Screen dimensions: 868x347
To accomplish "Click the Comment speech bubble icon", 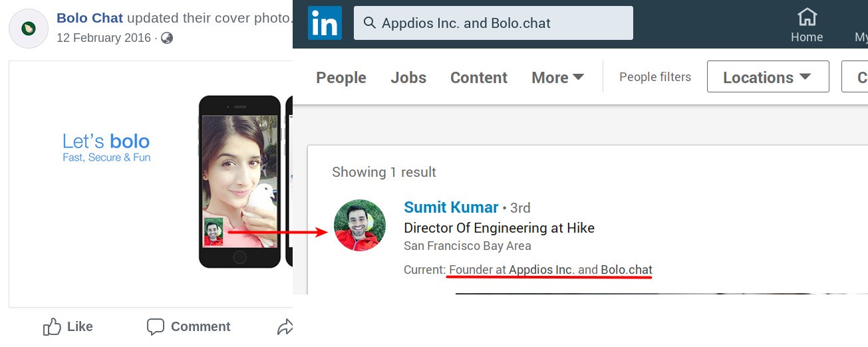I will click(156, 326).
